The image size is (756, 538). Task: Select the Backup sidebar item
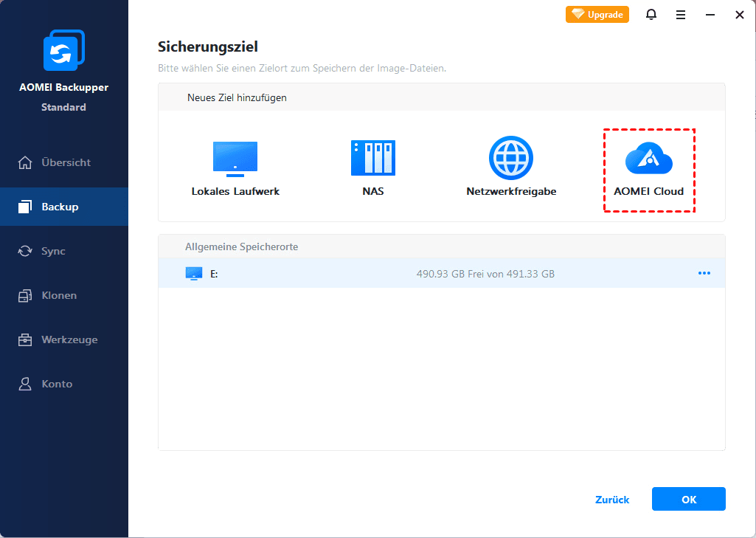(64, 207)
